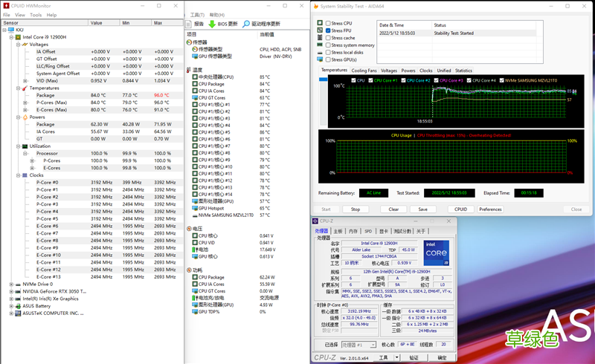Collapse the Voltages tree node
This screenshot has width=595, height=364.
point(19,44)
